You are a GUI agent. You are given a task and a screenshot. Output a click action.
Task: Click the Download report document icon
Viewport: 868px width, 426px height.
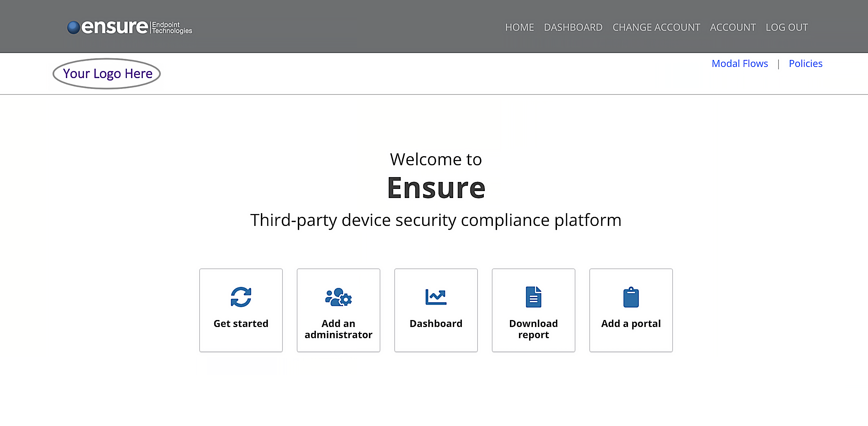(x=534, y=297)
